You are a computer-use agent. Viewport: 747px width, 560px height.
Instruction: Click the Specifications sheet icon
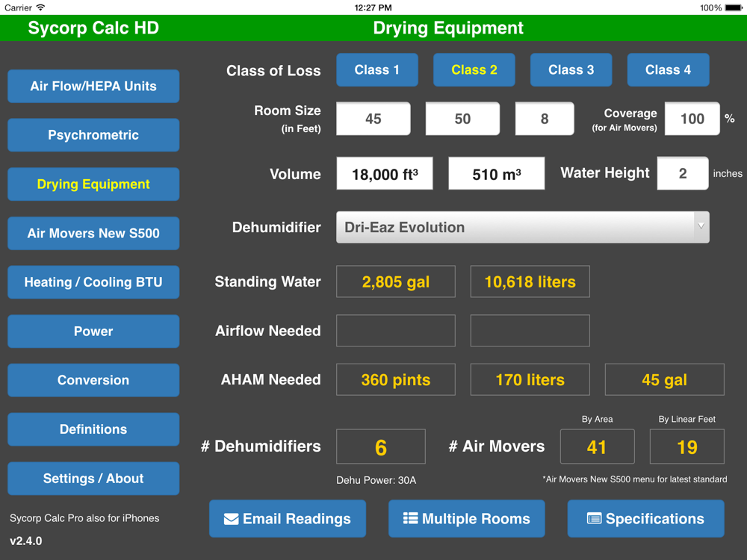tap(594, 519)
